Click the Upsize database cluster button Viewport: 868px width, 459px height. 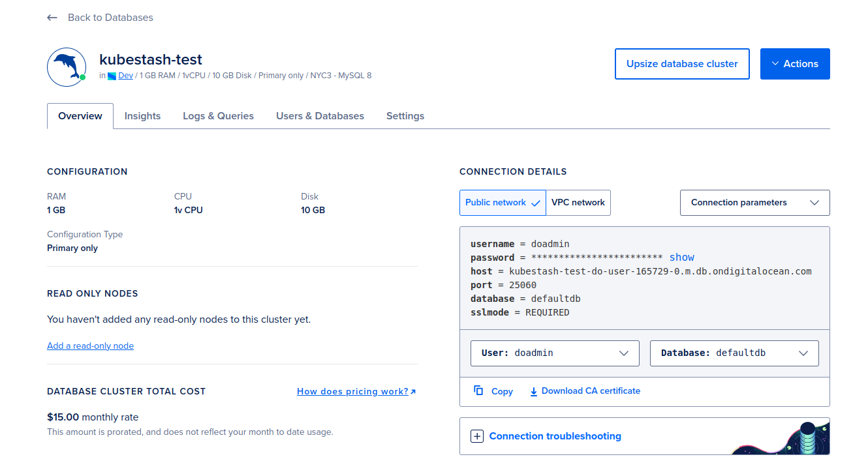(681, 63)
